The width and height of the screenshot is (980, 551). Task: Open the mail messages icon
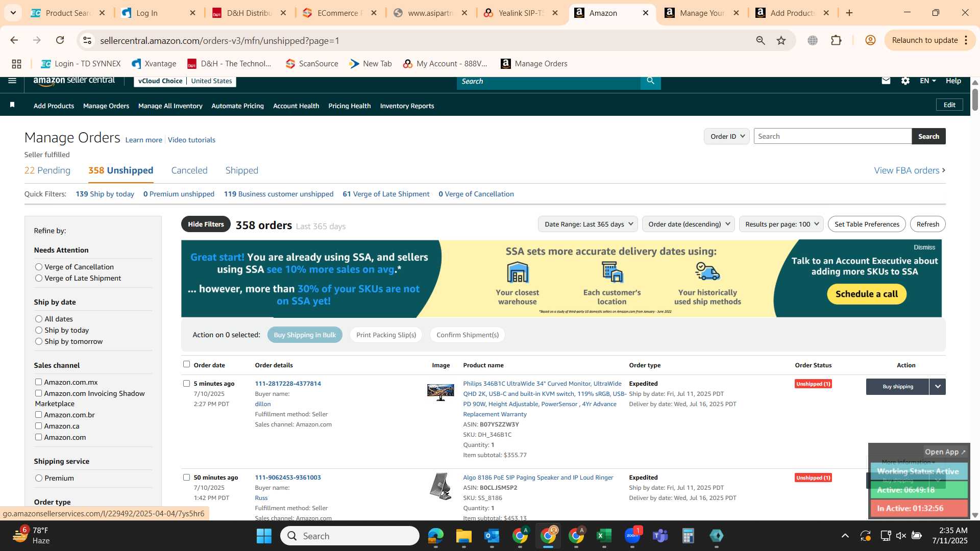coord(886,81)
